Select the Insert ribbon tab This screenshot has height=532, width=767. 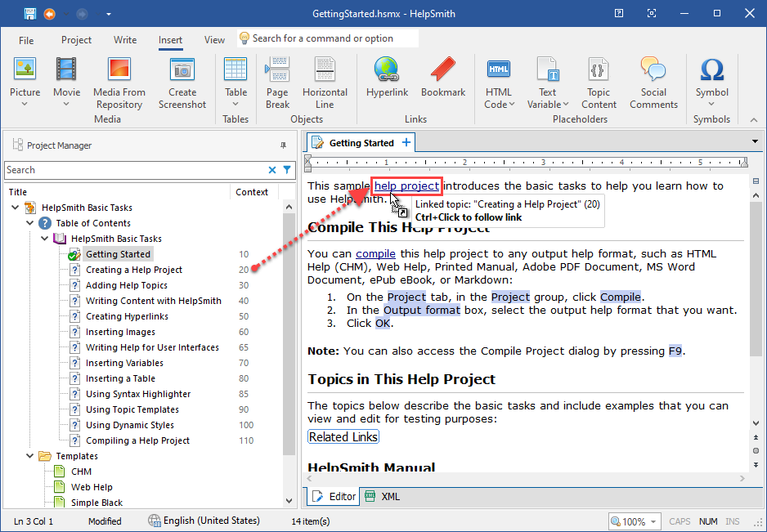[x=170, y=40]
